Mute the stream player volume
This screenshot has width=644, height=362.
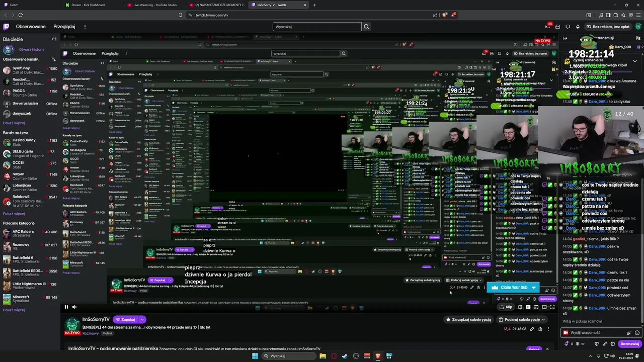click(x=74, y=307)
